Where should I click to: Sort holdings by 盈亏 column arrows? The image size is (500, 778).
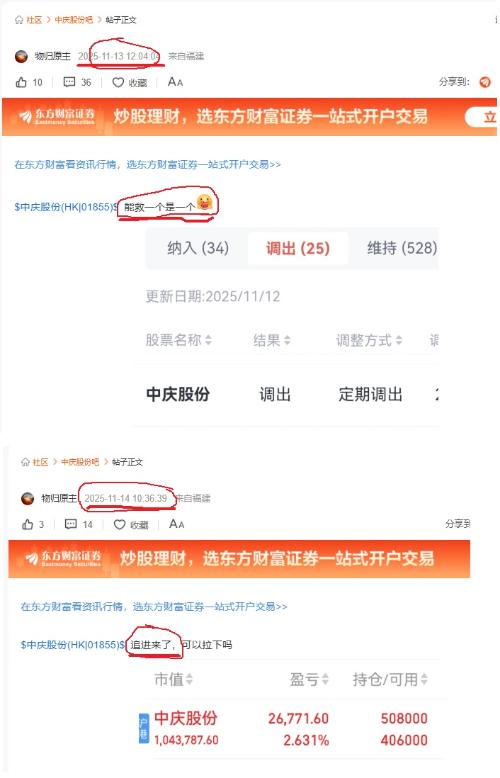click(325, 679)
